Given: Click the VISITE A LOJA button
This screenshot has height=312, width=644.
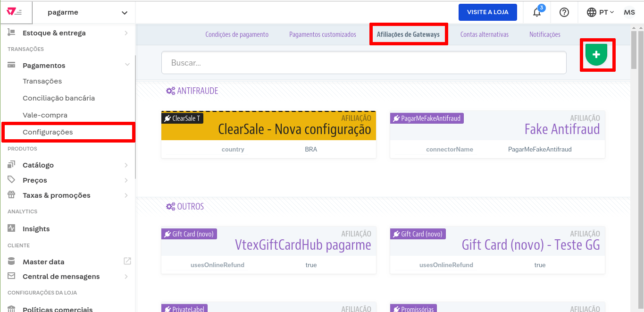Looking at the screenshot, I should pos(487,12).
